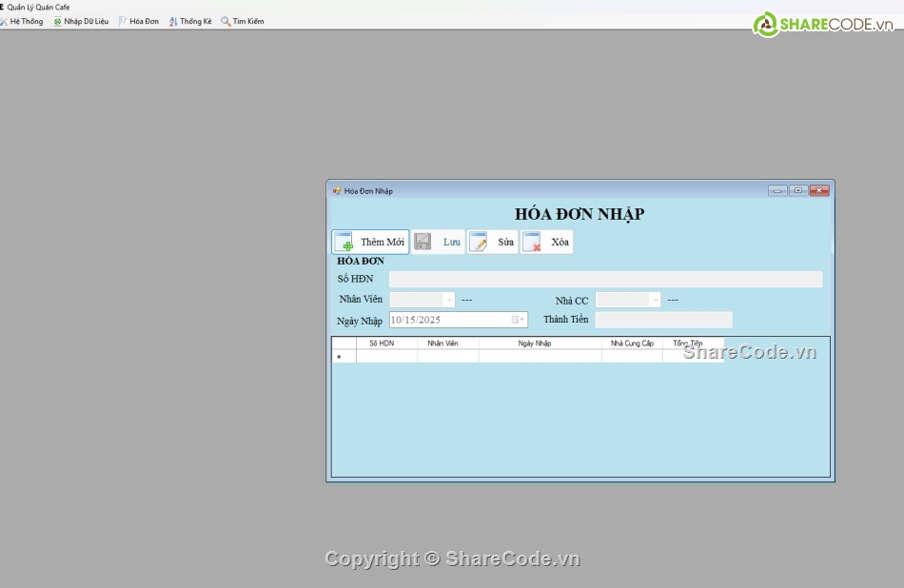Click the Số HĐN text field
The height and width of the screenshot is (588, 904).
(605, 279)
